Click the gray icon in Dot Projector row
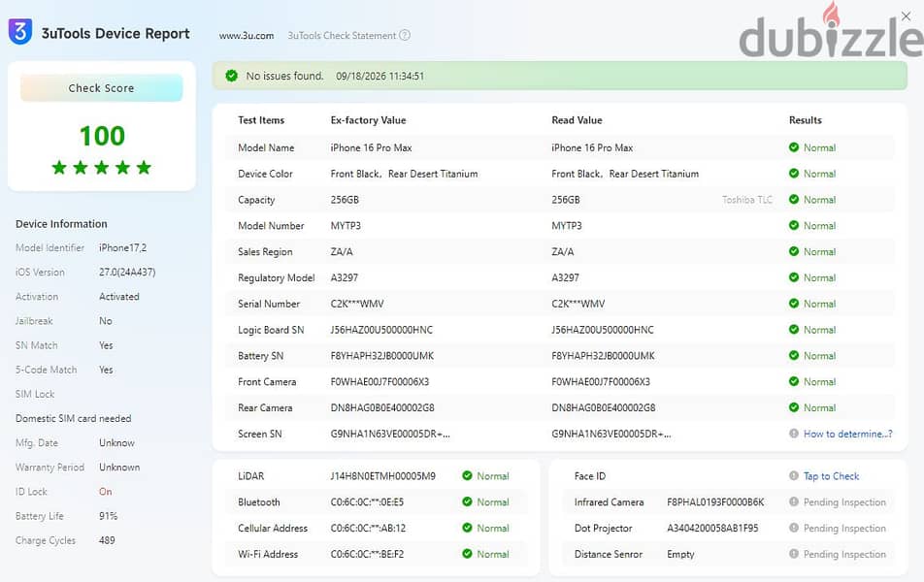The width and height of the screenshot is (924, 582). pos(794,528)
